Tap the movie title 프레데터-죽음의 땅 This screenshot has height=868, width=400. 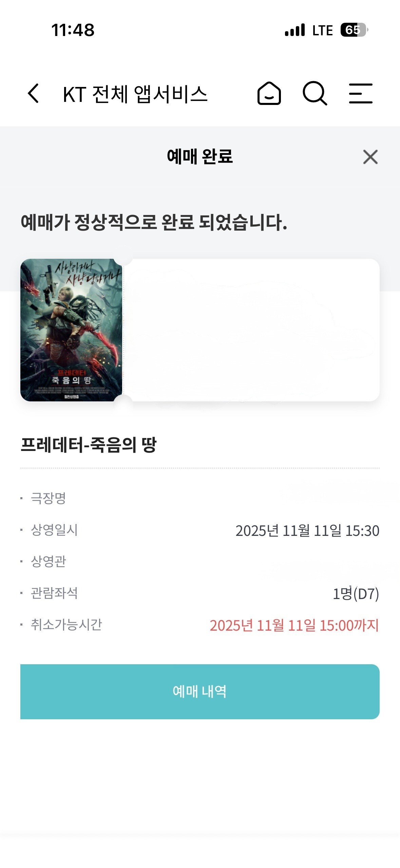pos(89,445)
